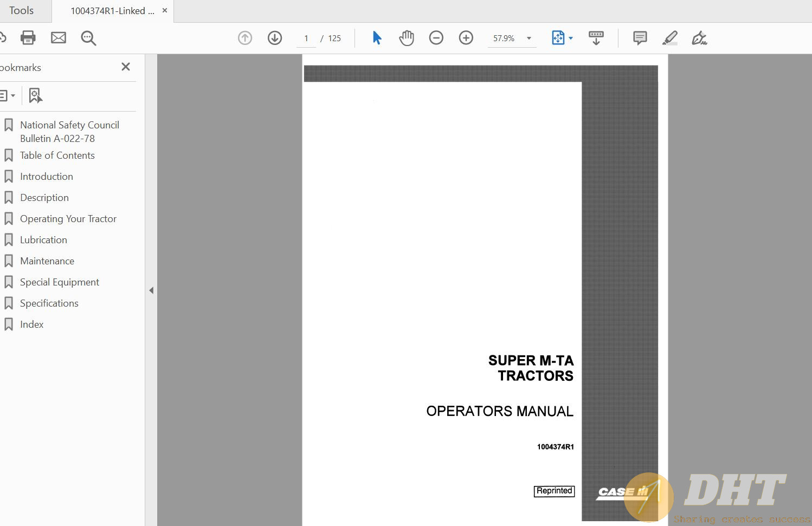Select the Description bookmark
This screenshot has height=526, width=812.
coord(44,198)
